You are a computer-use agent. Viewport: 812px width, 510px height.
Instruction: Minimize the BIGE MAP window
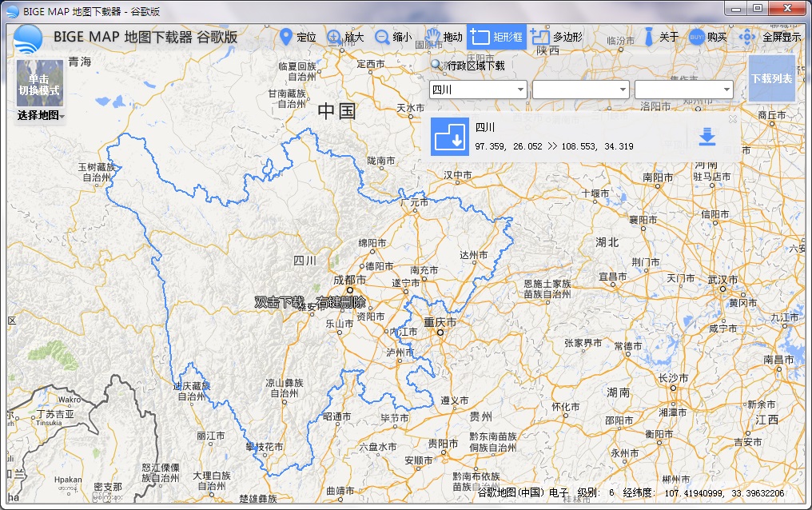click(735, 9)
